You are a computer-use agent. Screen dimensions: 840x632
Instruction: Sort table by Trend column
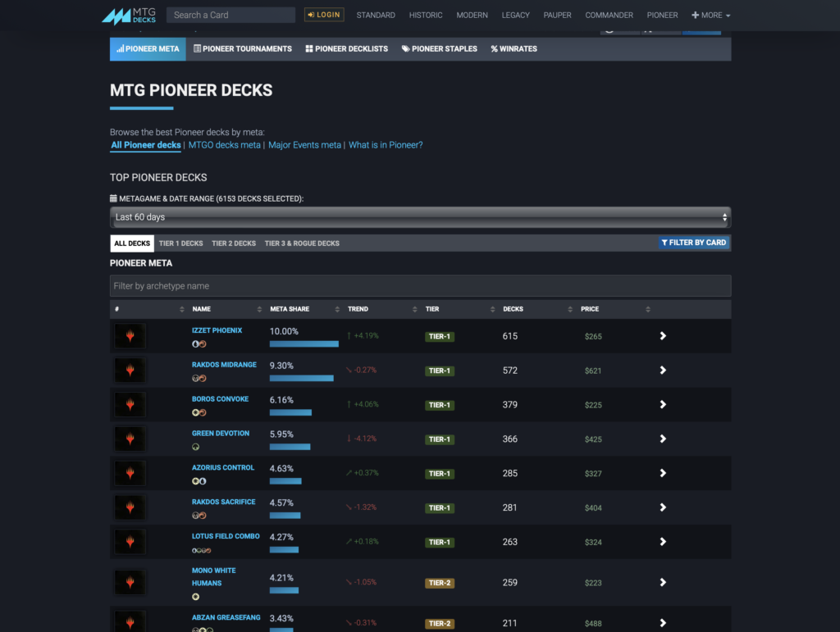[382, 309]
